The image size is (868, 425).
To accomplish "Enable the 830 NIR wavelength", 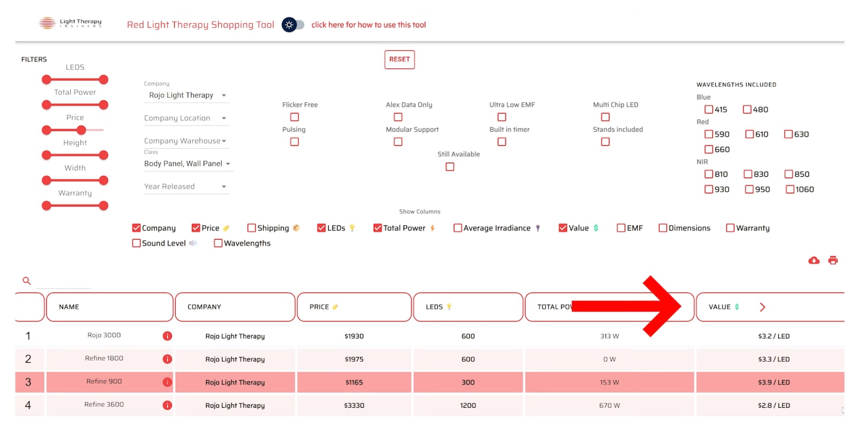I will [x=748, y=174].
